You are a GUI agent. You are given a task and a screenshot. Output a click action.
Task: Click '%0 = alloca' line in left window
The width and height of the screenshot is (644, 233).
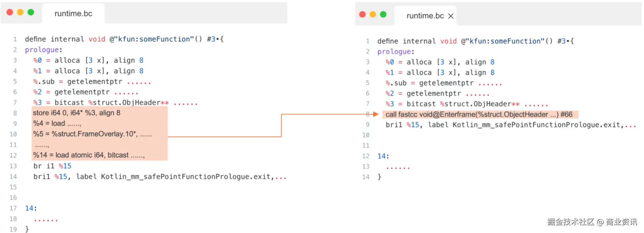coord(88,60)
